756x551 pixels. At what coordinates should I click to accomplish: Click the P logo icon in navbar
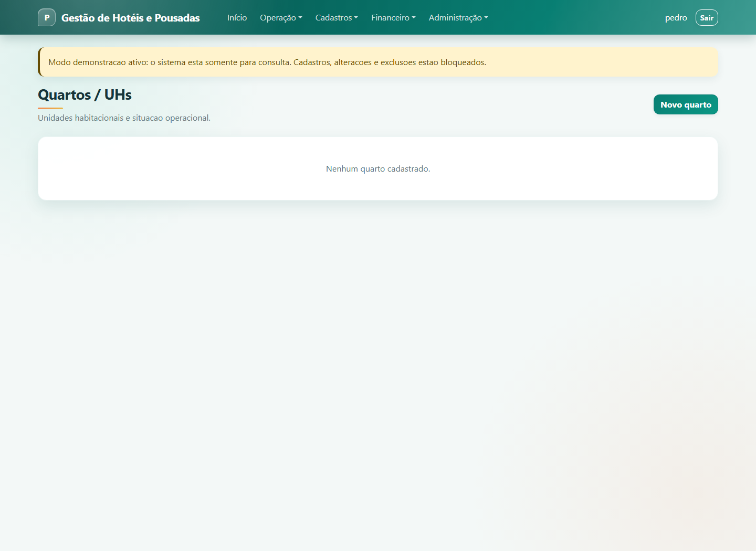pos(47,17)
